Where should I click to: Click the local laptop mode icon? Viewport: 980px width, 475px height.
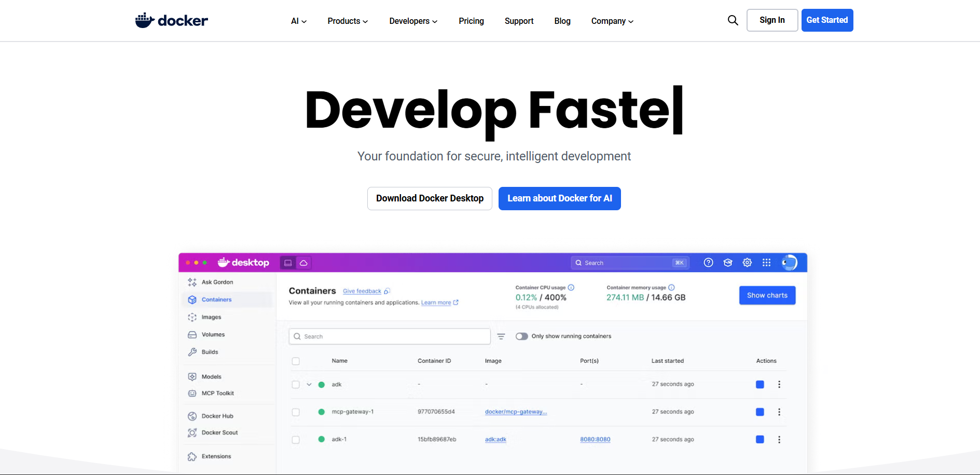(288, 263)
